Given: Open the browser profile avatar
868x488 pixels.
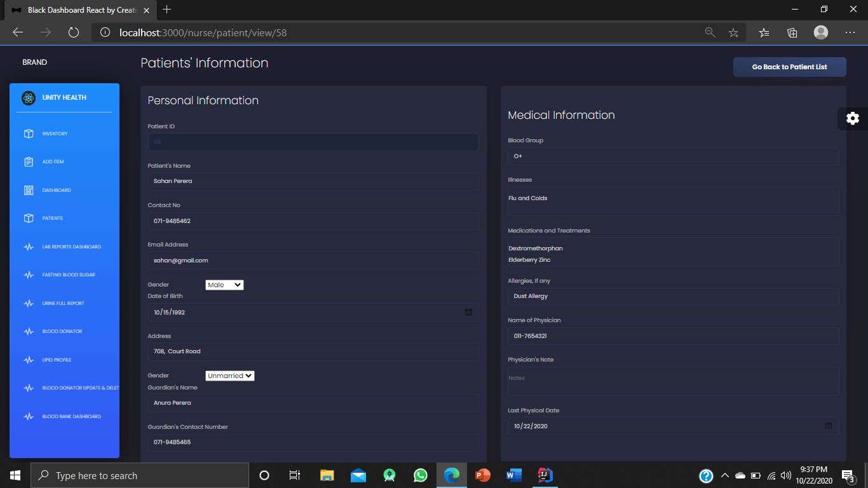Looking at the screenshot, I should pyautogui.click(x=821, y=32).
